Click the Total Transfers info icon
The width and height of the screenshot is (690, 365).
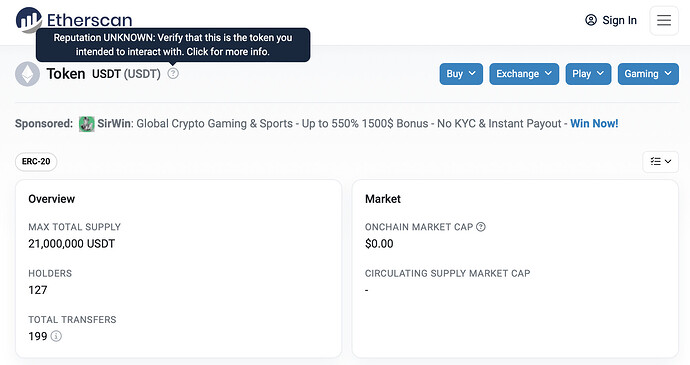tap(56, 336)
